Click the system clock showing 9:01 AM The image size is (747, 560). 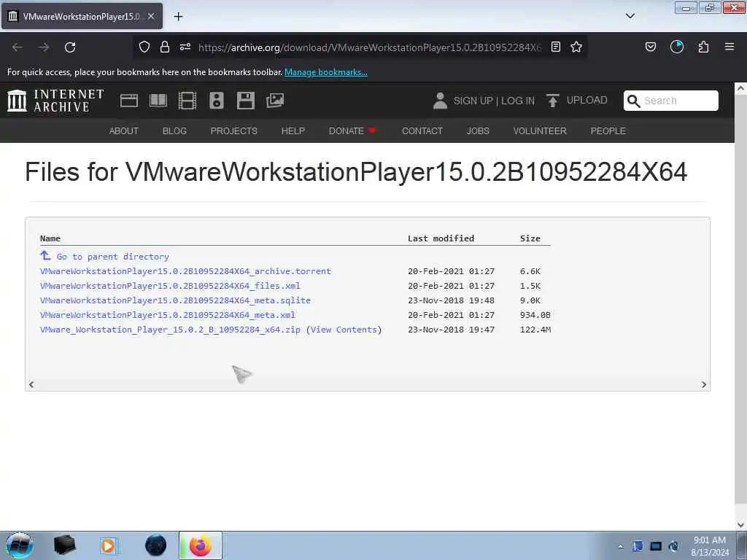point(710,546)
